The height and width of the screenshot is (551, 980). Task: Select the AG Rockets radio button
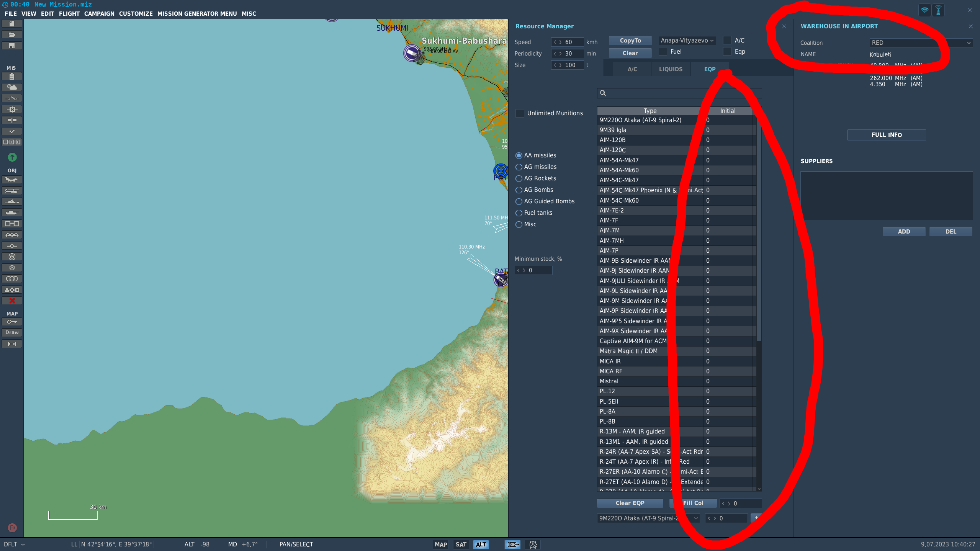[519, 178]
